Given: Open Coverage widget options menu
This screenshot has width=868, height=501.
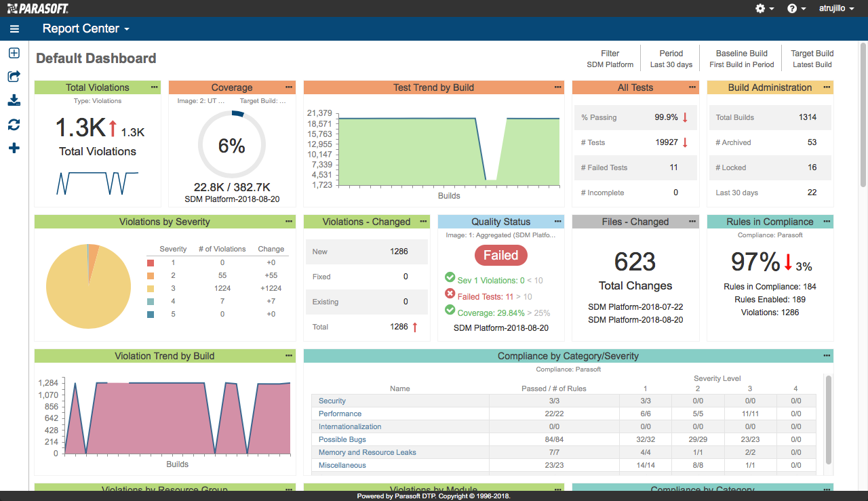Looking at the screenshot, I should point(290,87).
